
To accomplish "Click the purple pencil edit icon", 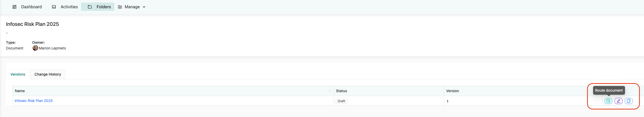I will coord(618,101).
